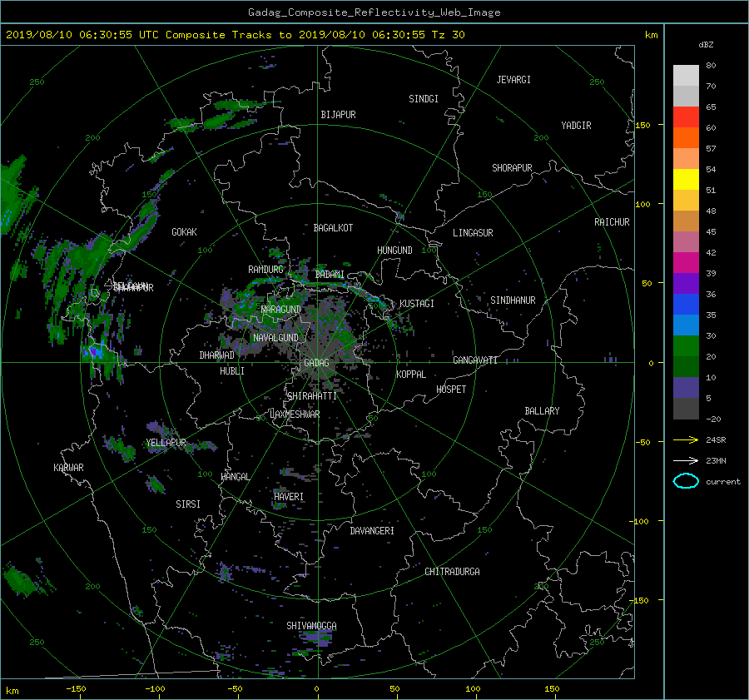This screenshot has width=749, height=700.
Task: Select the green 20 dBZ color swatch
Action: 686,345
